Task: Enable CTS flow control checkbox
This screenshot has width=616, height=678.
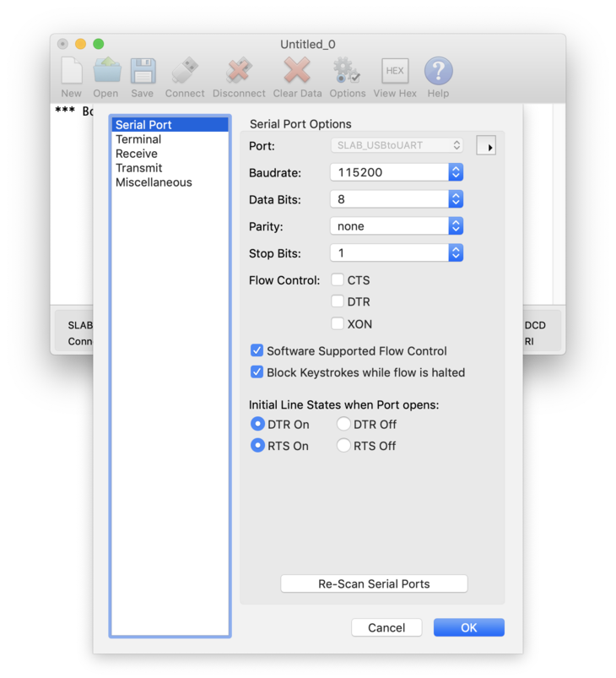Action: pyautogui.click(x=338, y=280)
